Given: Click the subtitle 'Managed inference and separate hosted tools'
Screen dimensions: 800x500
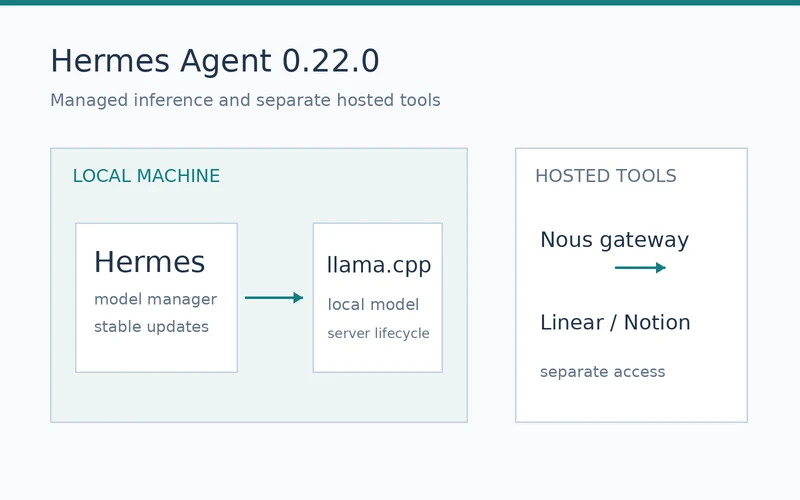Looking at the screenshot, I should pyautogui.click(x=245, y=101).
